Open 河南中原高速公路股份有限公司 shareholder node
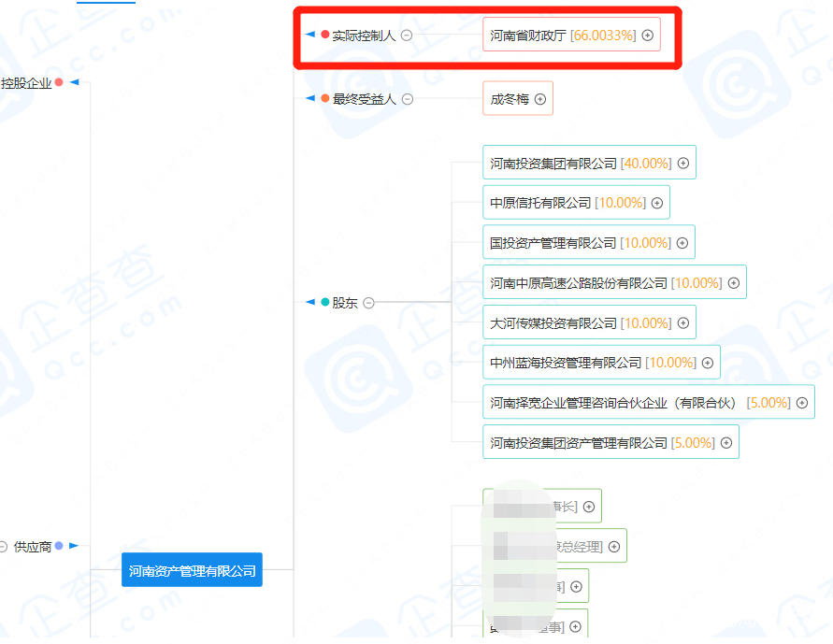Screen dimensions: 833x644 614,283
